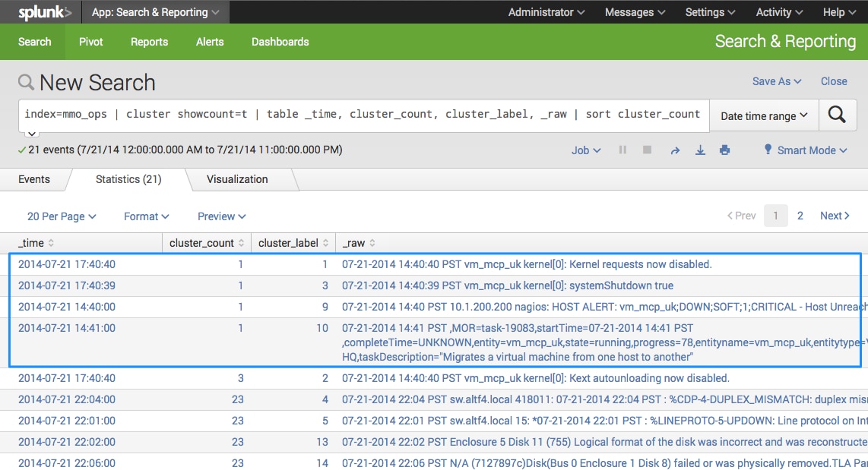Click the Export download icon

700,150
